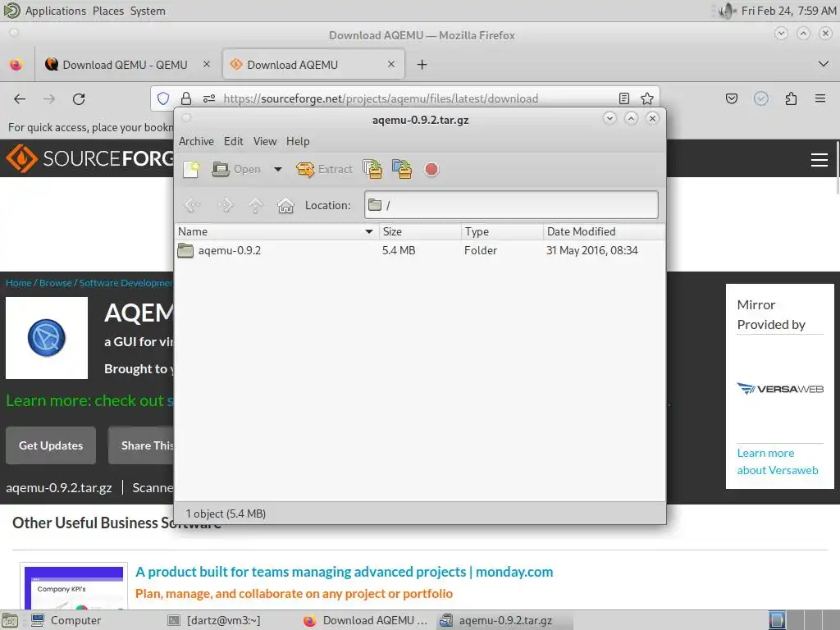Go back in Firefox
The image size is (840, 630).
tap(20, 98)
